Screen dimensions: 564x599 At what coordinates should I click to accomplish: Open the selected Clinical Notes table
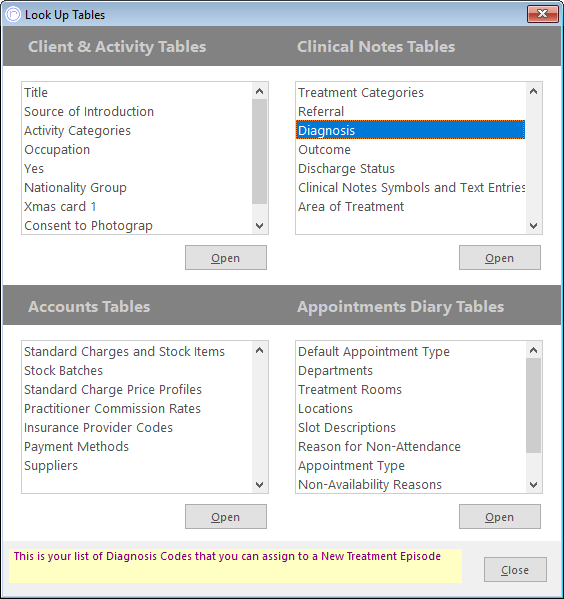pos(500,257)
